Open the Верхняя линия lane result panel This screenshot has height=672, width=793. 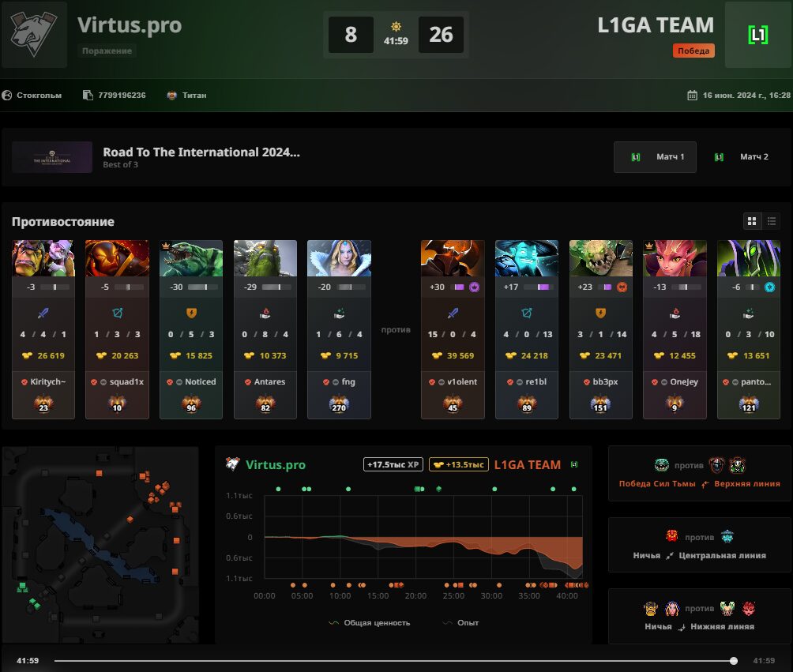pos(700,473)
